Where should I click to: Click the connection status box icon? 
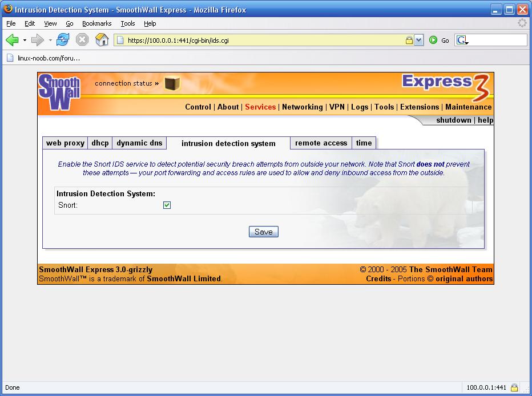point(172,83)
